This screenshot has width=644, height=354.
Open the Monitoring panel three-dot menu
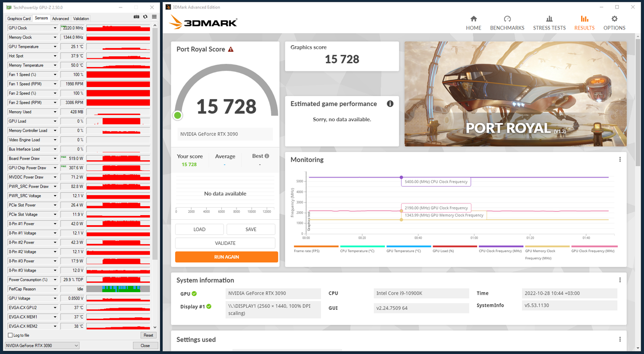coord(620,159)
